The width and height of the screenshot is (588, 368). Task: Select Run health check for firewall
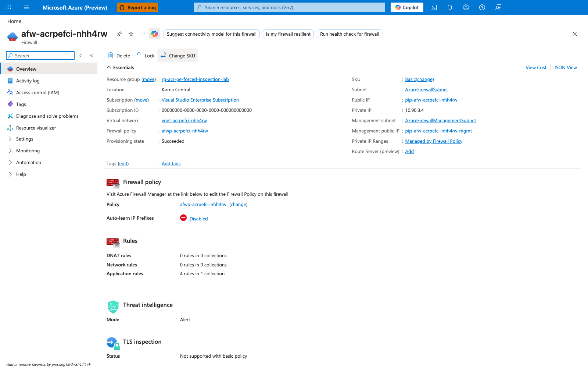[x=349, y=34]
